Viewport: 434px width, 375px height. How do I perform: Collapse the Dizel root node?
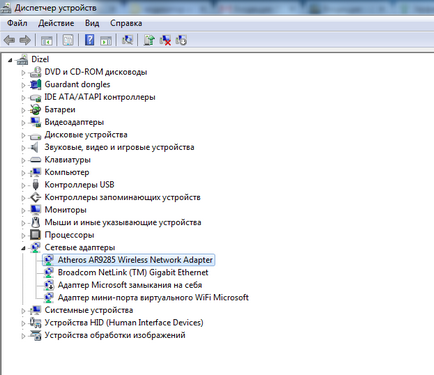[10, 60]
